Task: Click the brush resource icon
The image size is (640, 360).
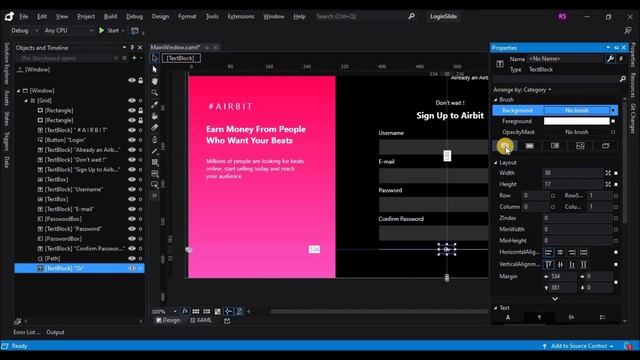Action: pos(605,146)
